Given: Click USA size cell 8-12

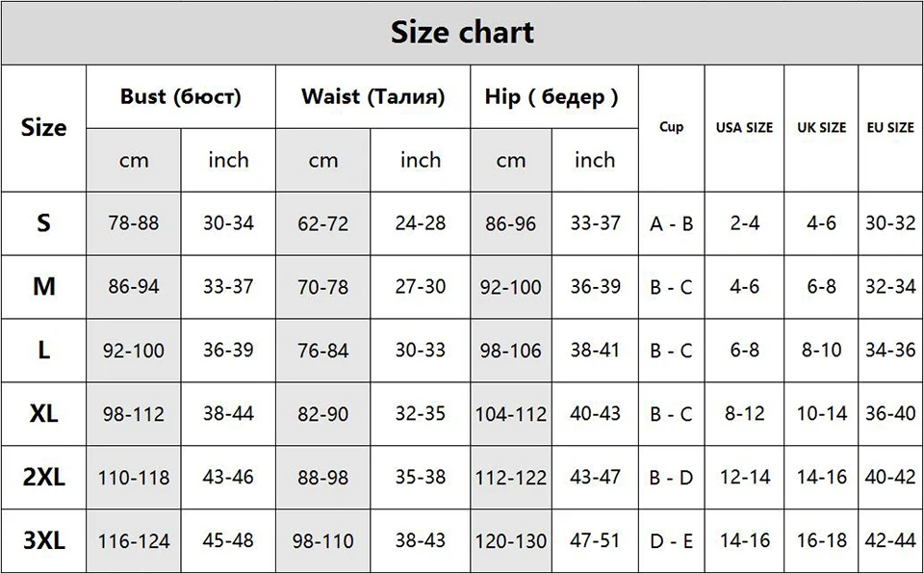Looking at the screenshot, I should (x=744, y=413).
